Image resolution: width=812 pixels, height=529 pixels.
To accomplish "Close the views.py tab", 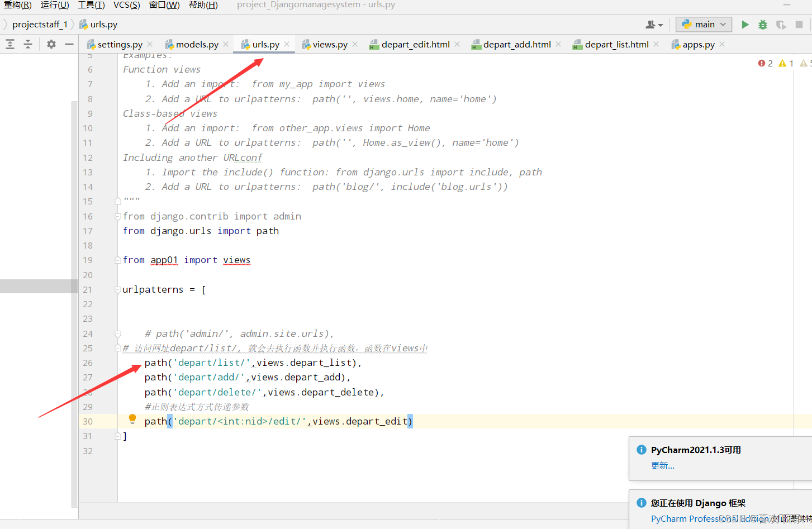I will click(x=355, y=44).
